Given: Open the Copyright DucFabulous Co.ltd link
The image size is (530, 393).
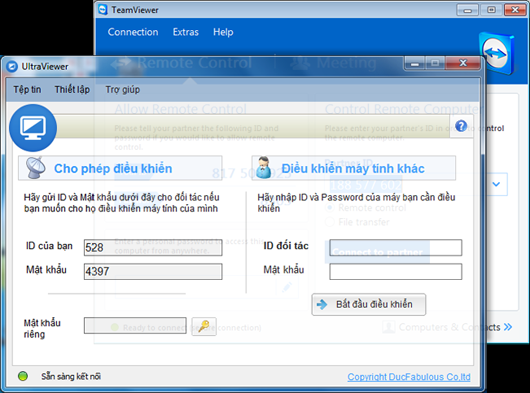Looking at the screenshot, I should point(409,377).
